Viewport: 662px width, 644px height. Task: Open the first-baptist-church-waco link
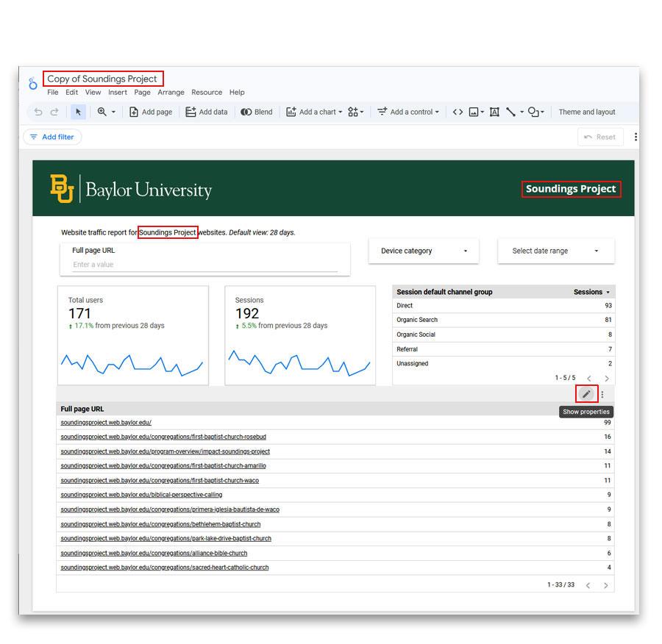160,480
